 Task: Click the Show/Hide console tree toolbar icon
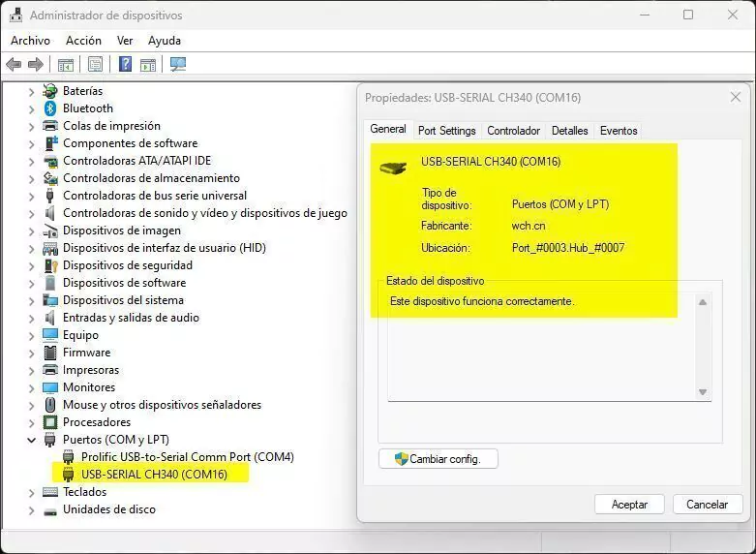(66, 65)
